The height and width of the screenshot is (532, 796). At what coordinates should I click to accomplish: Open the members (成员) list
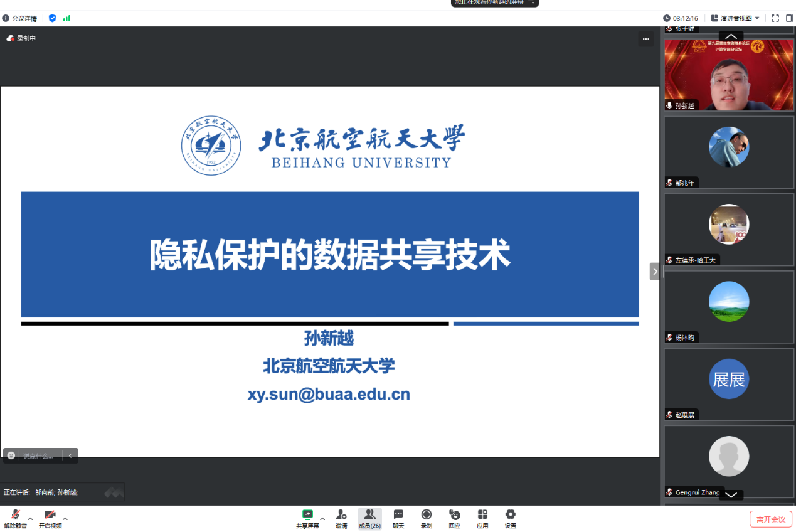[369, 517]
